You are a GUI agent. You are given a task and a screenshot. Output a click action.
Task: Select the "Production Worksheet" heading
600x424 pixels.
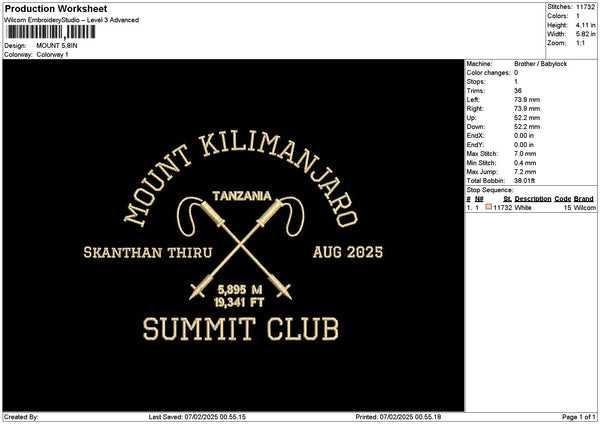[x=56, y=8]
